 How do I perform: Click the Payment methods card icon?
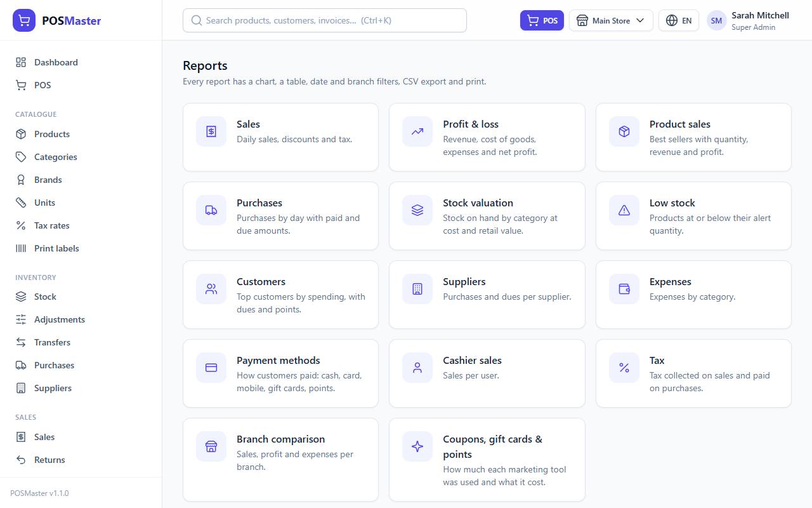click(211, 368)
